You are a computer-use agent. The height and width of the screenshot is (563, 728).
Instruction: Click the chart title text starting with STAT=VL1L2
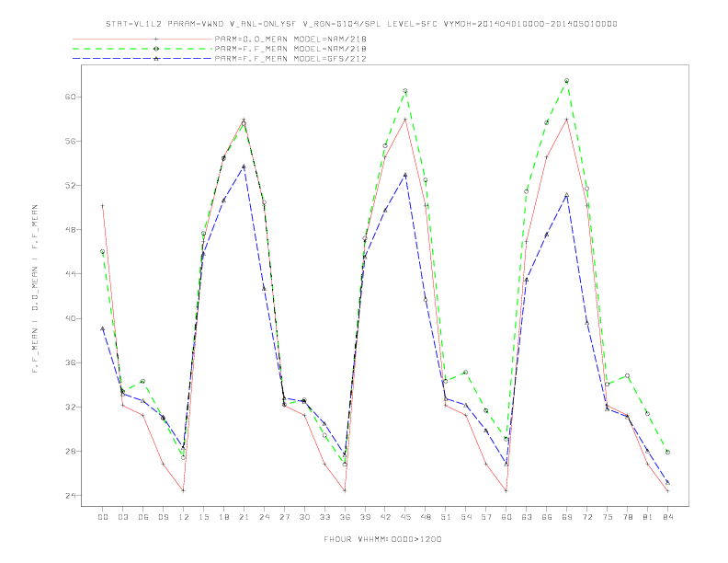361,24
